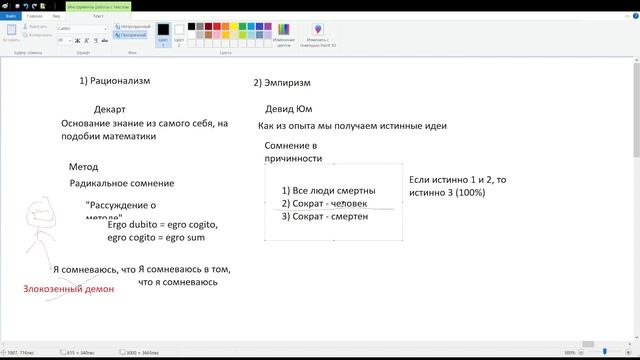Click "Девид Юм" text on canvas
This screenshot has height=360, width=640.
click(289, 109)
